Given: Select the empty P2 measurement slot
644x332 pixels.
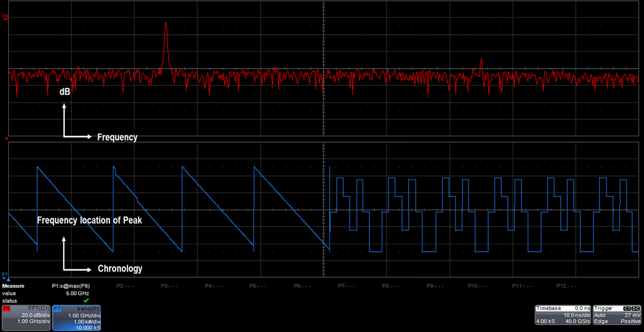Looking at the screenshot, I should 125,286.
